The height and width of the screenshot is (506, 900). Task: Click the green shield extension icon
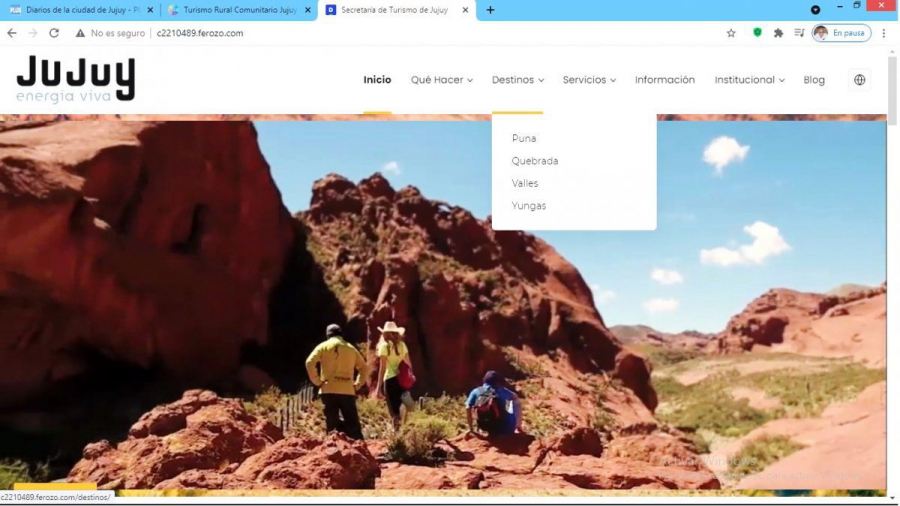pyautogui.click(x=757, y=33)
